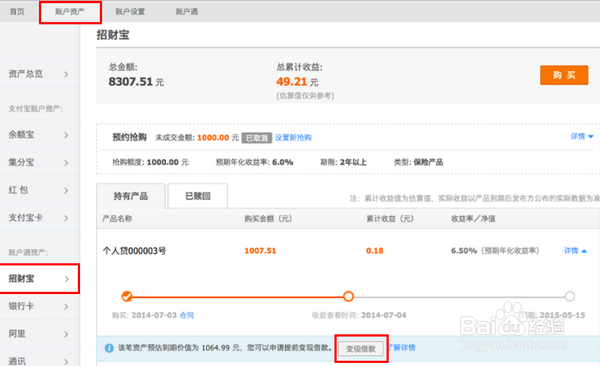Open 了解详情 link

tap(401, 348)
